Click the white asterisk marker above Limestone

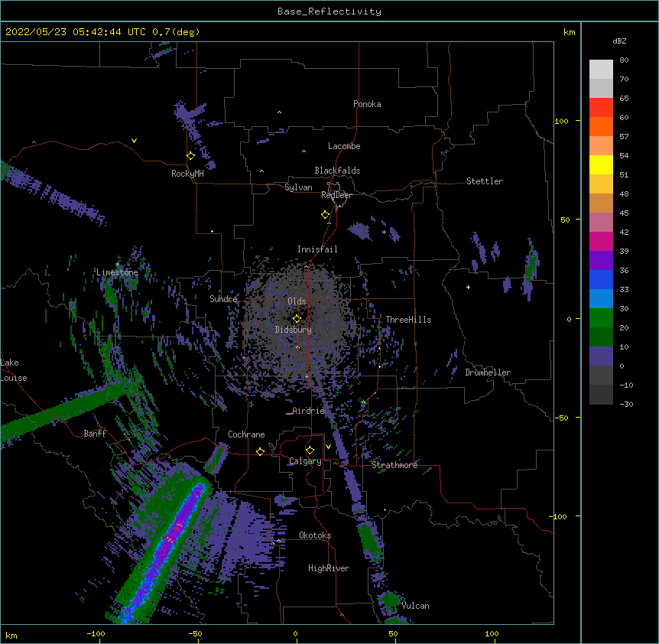coord(117,265)
